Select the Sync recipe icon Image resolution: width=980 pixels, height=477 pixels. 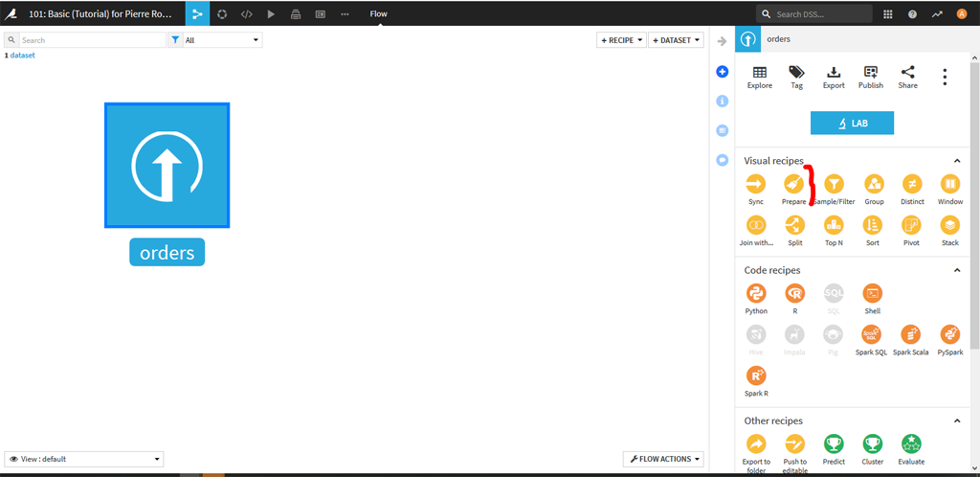(756, 184)
